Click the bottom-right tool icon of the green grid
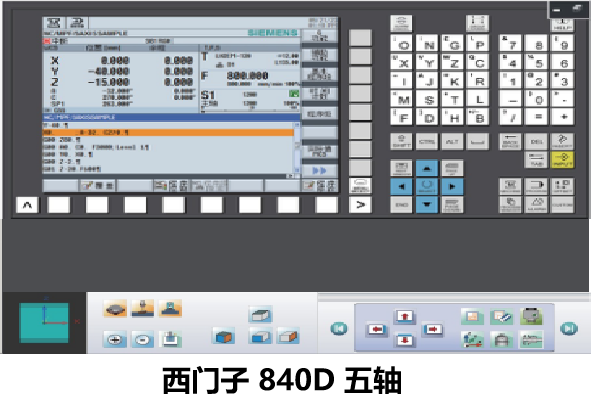Viewport: 591px width, 405px height. coord(531,339)
